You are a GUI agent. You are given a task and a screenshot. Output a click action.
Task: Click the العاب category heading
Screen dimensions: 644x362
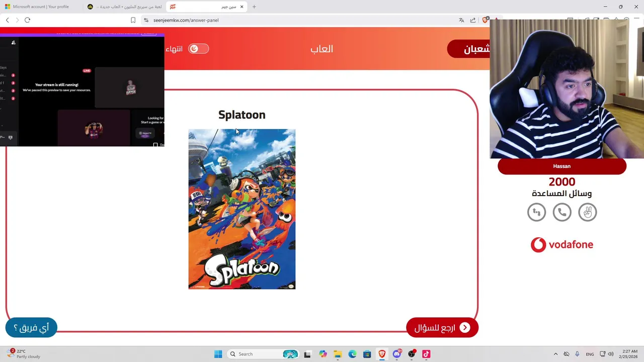click(322, 49)
